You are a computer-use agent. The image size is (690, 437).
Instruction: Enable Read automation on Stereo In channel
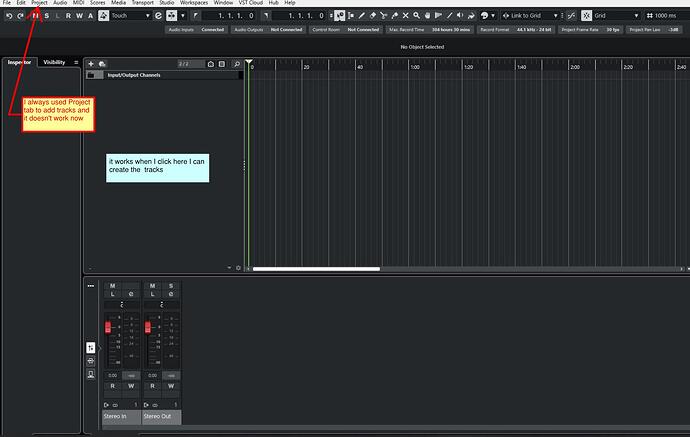click(x=113, y=386)
